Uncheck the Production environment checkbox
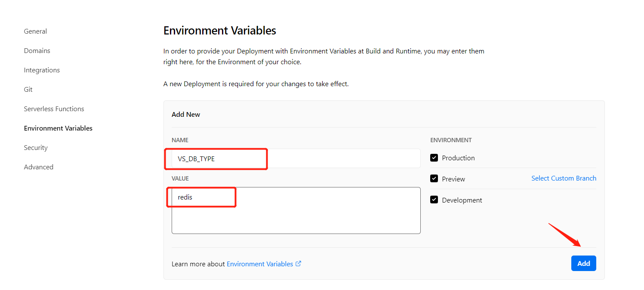Viewport: 644px width, 290px height. coord(434,158)
